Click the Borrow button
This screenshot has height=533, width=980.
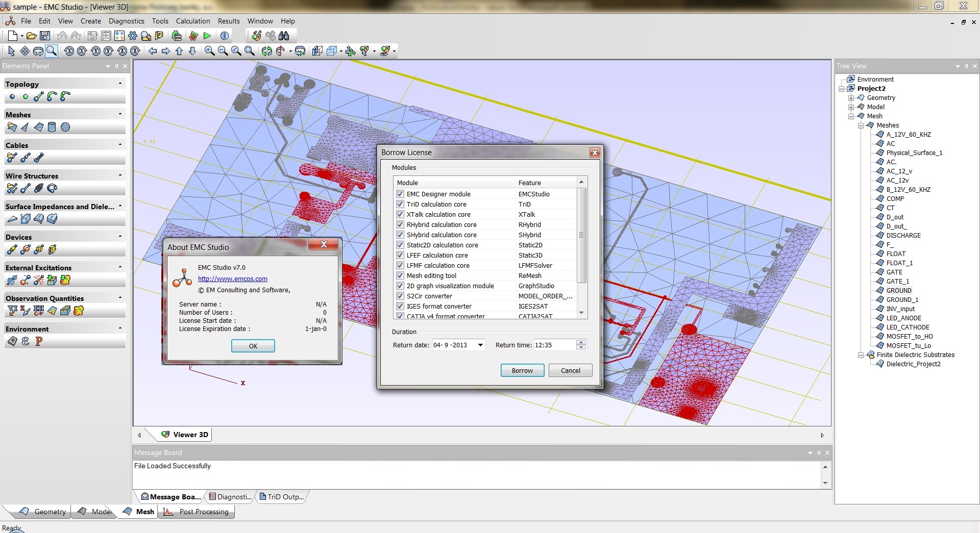click(522, 371)
